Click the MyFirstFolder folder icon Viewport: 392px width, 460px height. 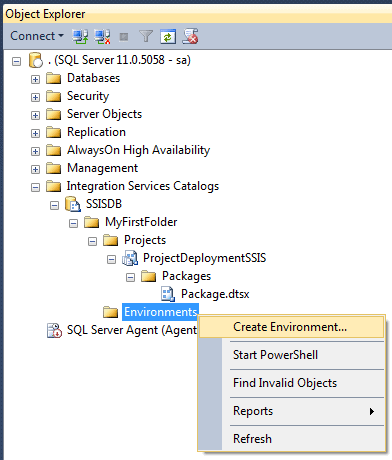point(91,222)
